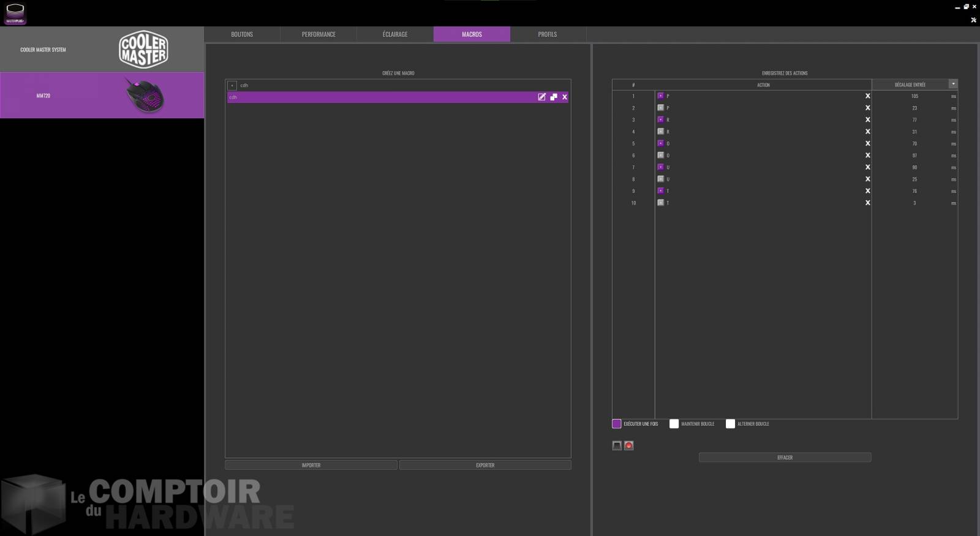Click delay value 77 in row 3

[x=914, y=120]
